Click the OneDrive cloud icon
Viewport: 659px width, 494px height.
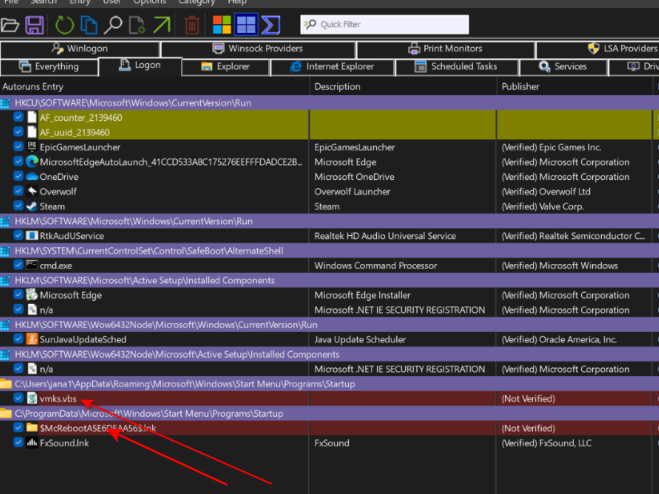(x=32, y=177)
